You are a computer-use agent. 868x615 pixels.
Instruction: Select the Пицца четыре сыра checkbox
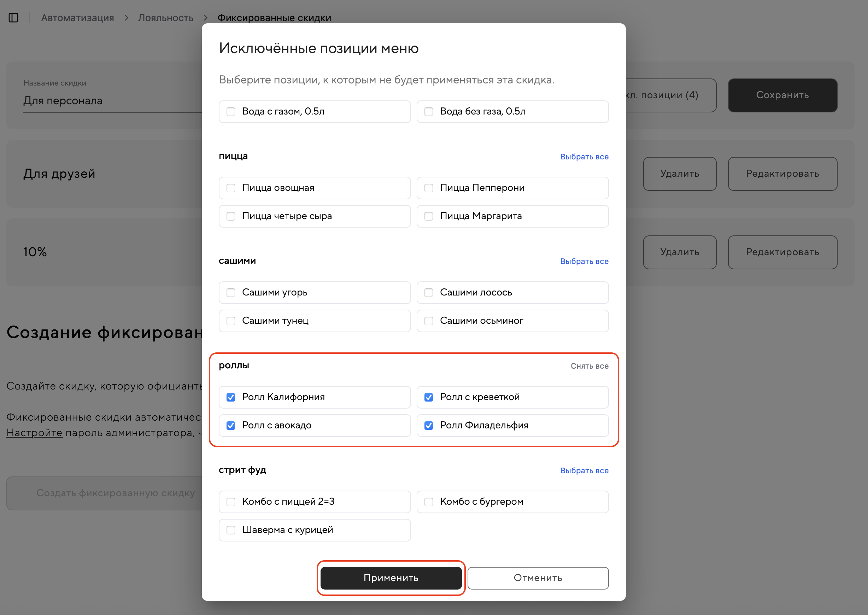pyautogui.click(x=231, y=216)
